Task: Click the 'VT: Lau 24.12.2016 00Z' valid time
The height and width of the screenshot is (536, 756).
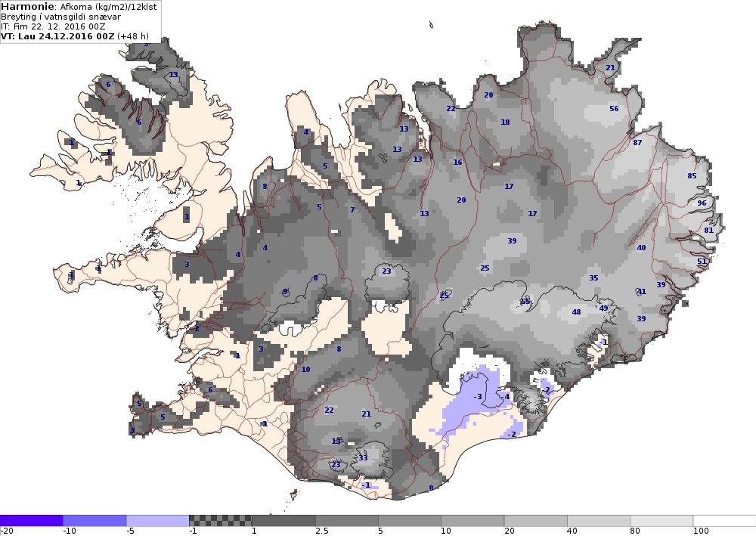Action: pos(57,36)
